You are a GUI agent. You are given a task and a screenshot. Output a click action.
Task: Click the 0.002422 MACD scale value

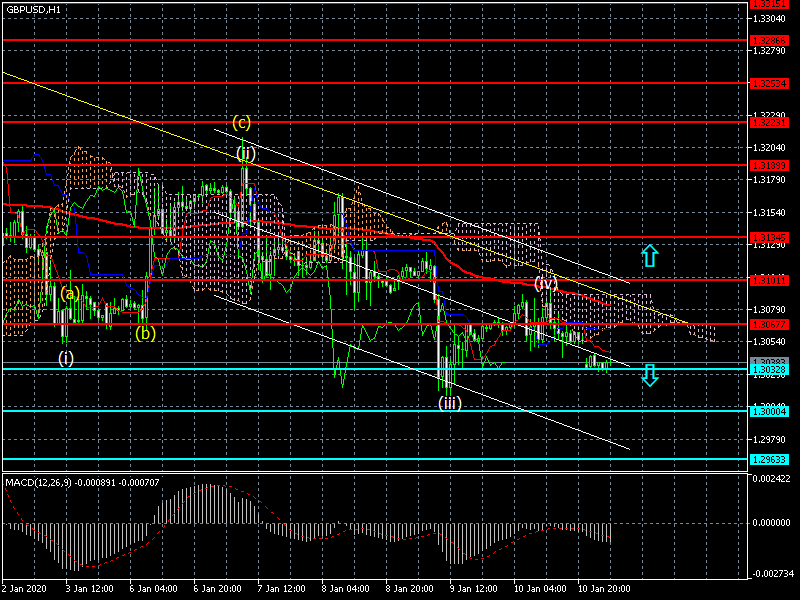[x=771, y=479]
